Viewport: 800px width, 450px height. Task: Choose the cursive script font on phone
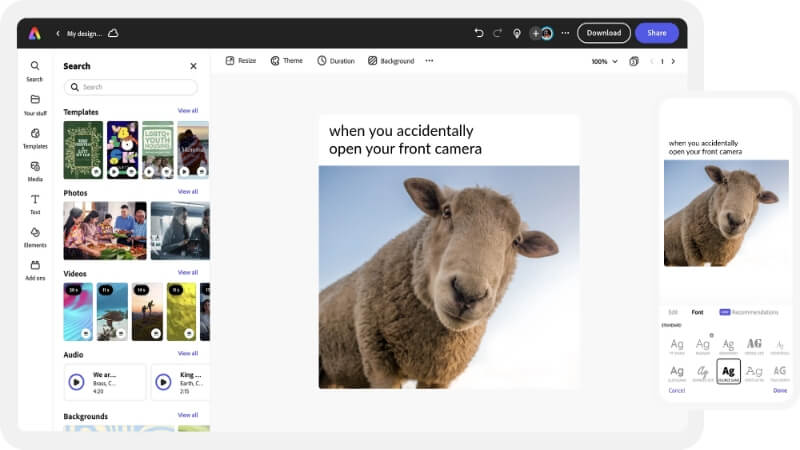[x=703, y=371]
